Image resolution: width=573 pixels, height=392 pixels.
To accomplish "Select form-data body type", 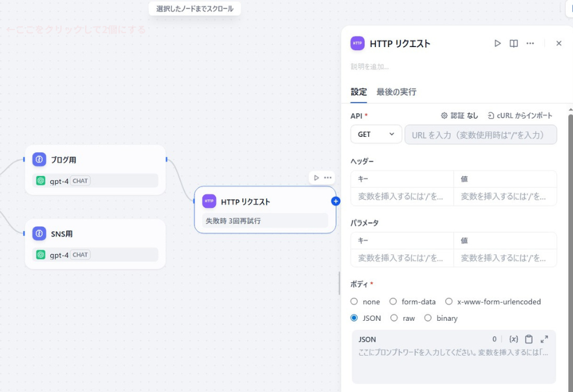I will point(393,302).
